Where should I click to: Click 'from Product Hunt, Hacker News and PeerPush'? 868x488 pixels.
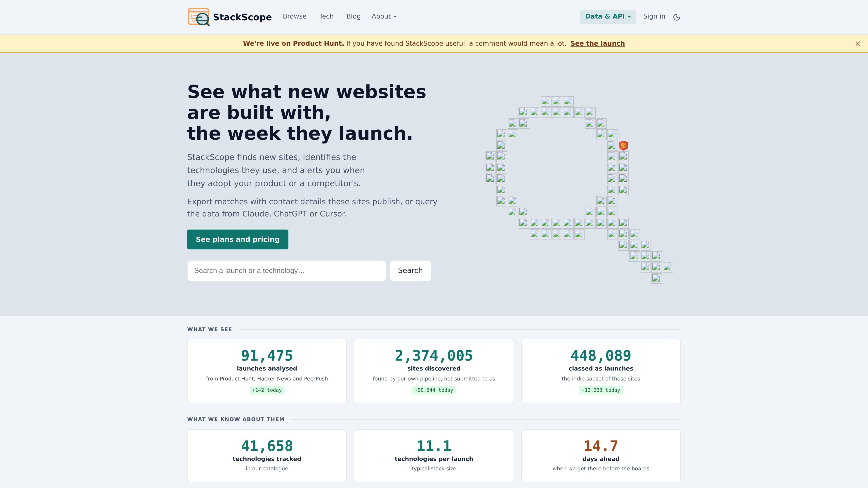[267, 379]
